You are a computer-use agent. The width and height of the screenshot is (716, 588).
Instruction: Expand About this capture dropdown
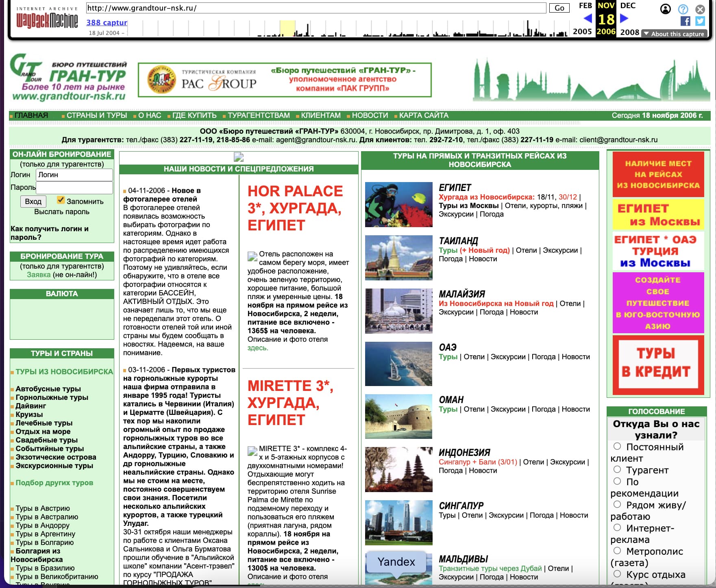pyautogui.click(x=674, y=34)
